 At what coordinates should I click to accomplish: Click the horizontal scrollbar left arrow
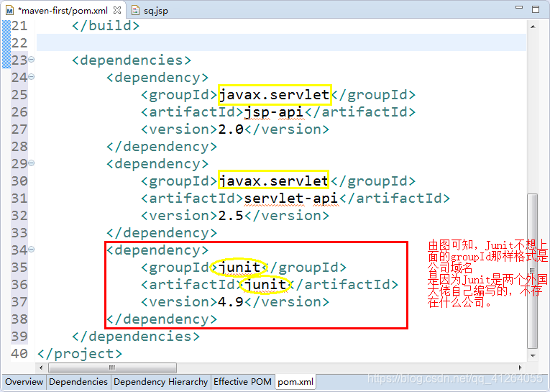[41, 368]
